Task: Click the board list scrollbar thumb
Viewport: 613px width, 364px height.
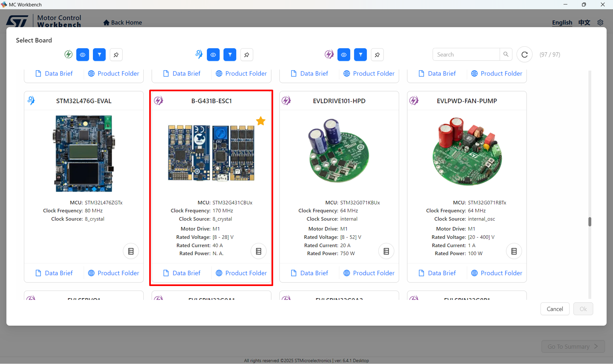Action: point(590,222)
